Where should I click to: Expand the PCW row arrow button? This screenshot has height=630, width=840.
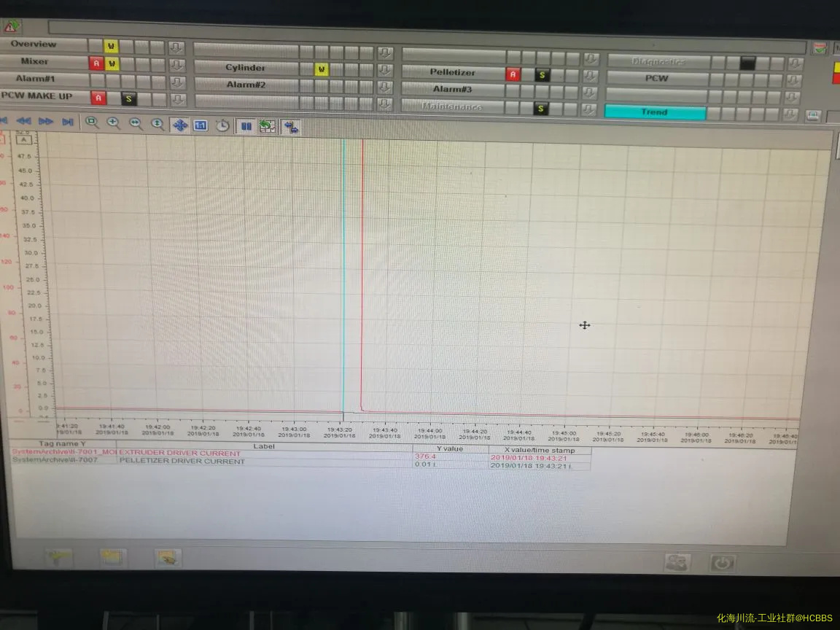(795, 79)
